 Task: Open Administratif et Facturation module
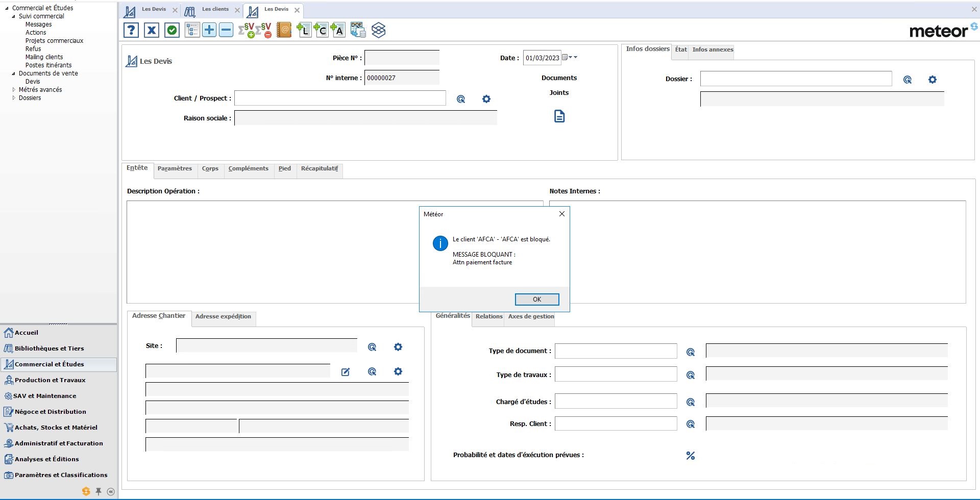[59, 443]
